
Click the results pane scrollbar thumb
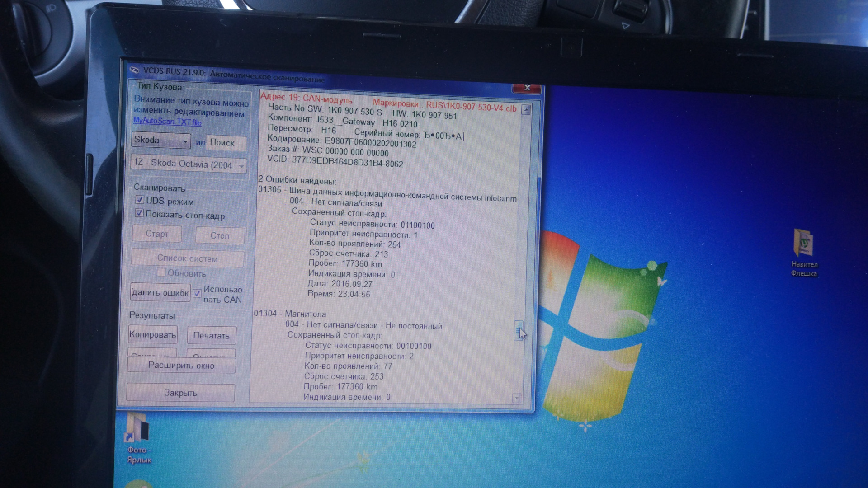click(x=519, y=330)
